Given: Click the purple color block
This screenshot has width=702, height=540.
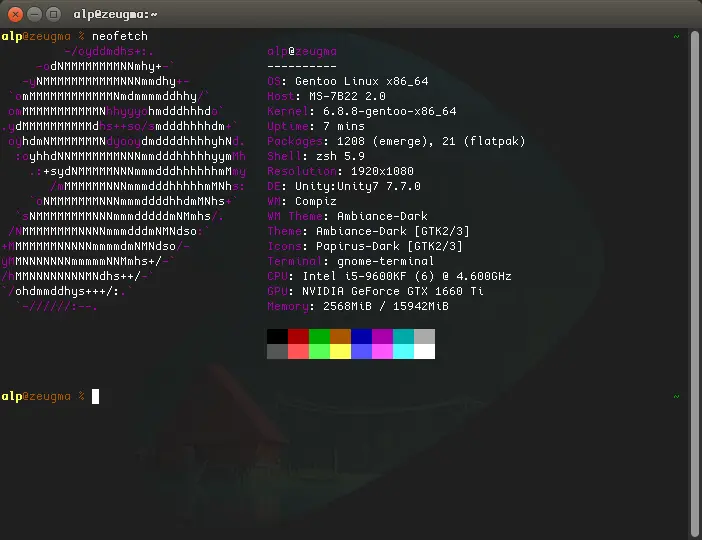Looking at the screenshot, I should coord(383,336).
